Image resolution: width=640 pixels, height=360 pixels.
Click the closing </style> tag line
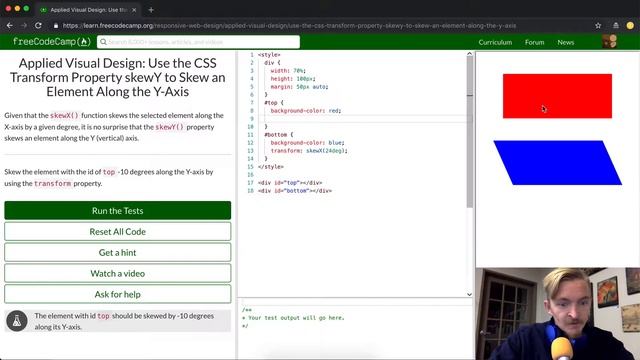click(x=271, y=167)
